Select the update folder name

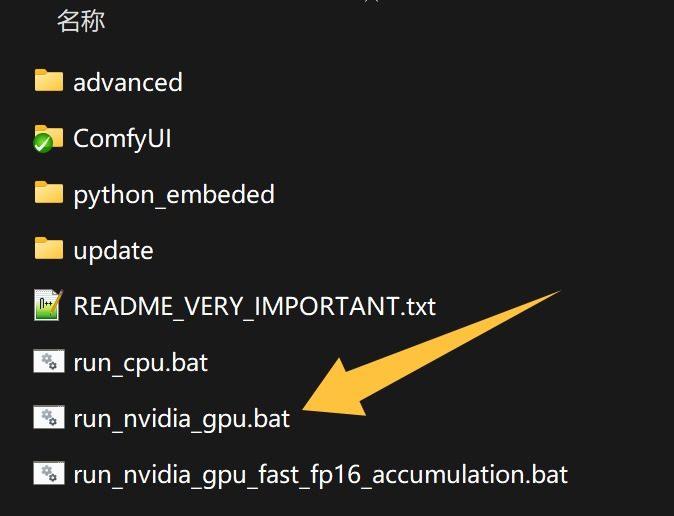pos(113,251)
